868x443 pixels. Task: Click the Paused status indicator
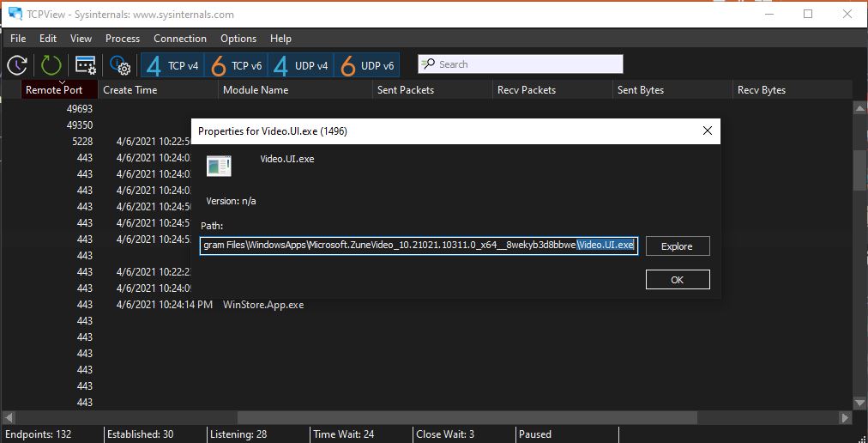coord(534,434)
